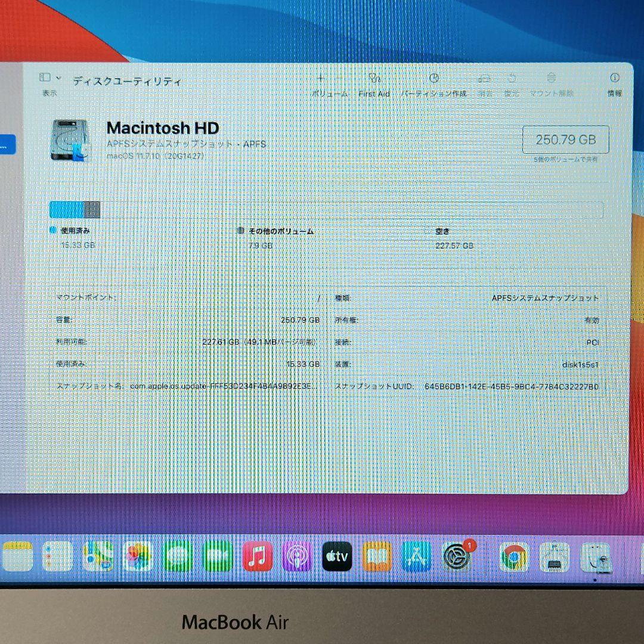Add a volume with the plus icon

(x=320, y=78)
